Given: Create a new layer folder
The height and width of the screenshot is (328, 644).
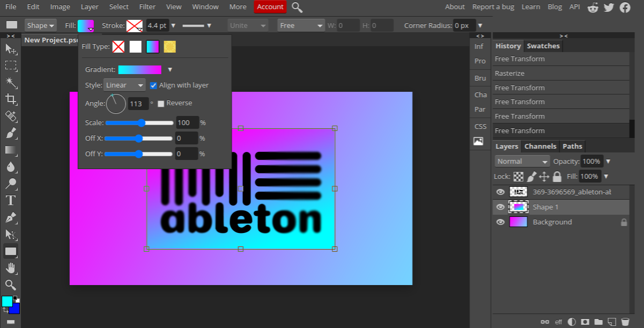Looking at the screenshot, I should pos(598,322).
